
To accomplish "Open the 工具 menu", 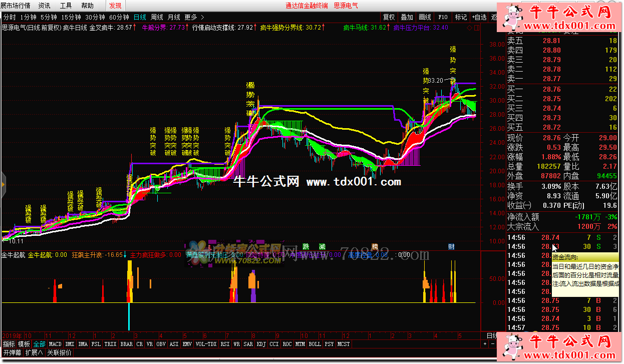I will click(66, 6).
